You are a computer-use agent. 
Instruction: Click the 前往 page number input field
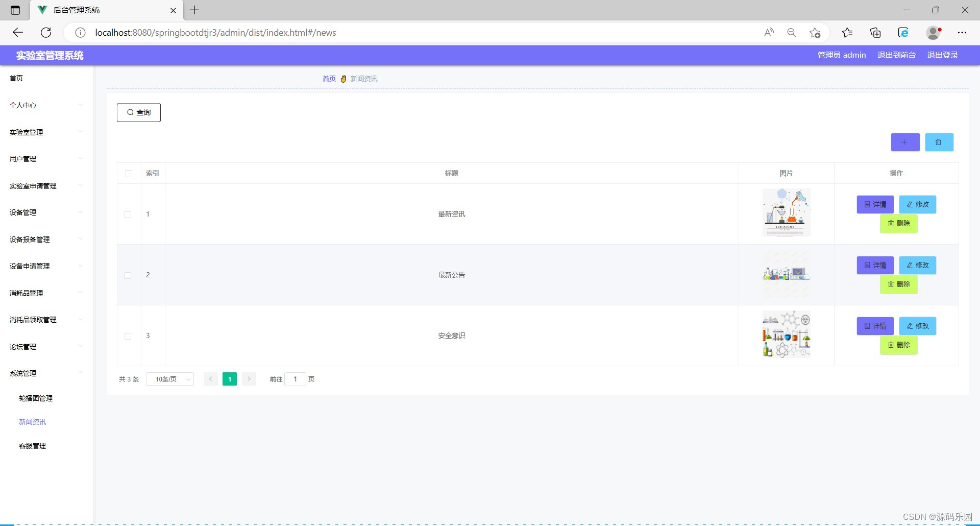coord(296,379)
